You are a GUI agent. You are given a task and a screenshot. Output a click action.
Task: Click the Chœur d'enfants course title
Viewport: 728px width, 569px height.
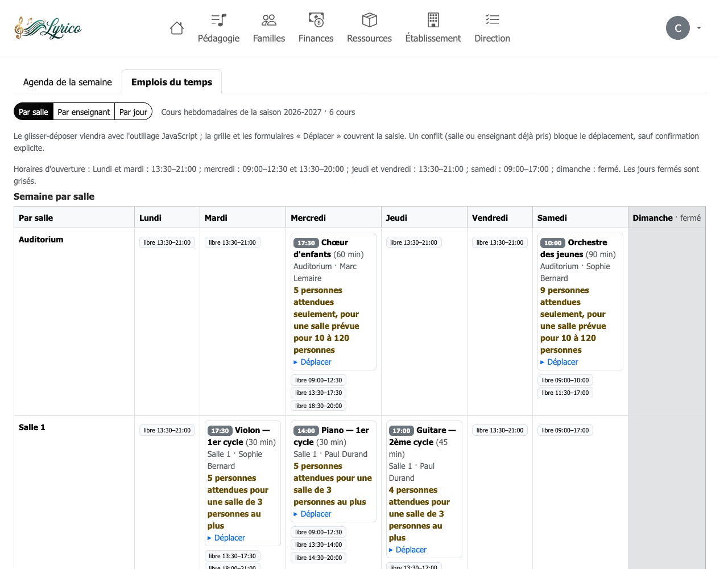click(321, 248)
